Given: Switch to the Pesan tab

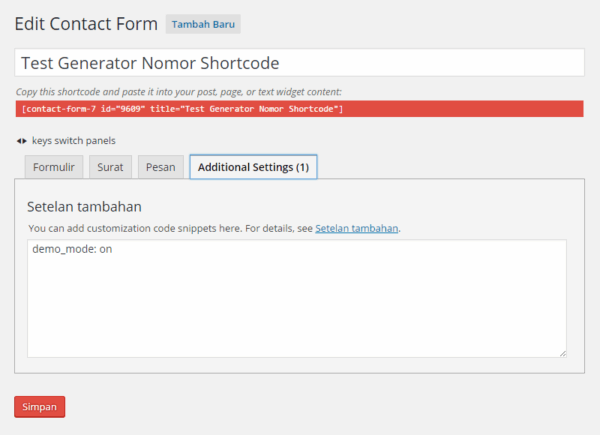Looking at the screenshot, I should point(161,167).
